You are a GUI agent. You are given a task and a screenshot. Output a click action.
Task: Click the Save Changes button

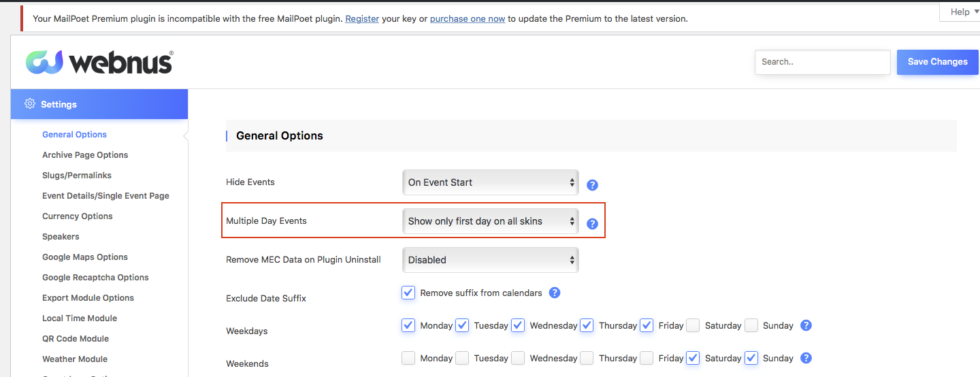point(937,62)
